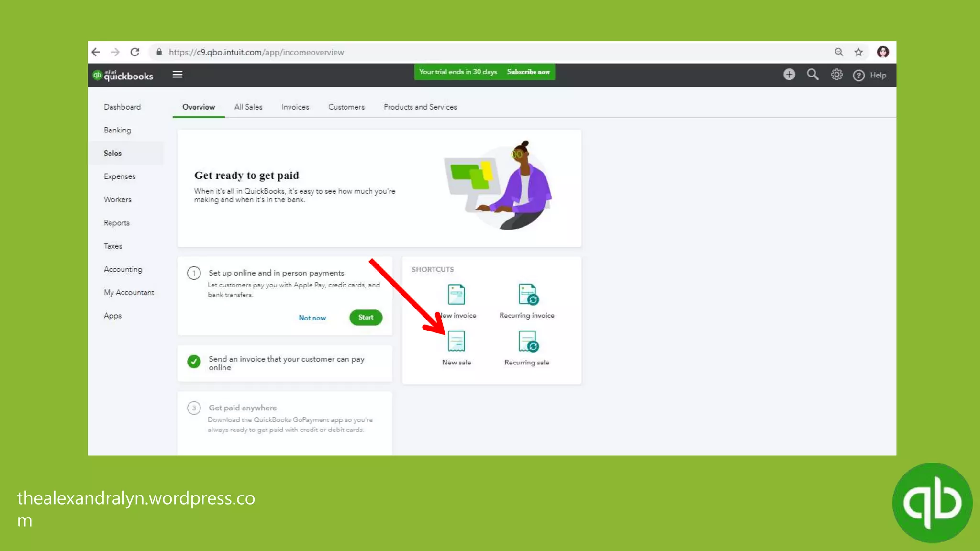Click the green completed step checkmark
Image resolution: width=980 pixels, height=551 pixels.
(194, 362)
